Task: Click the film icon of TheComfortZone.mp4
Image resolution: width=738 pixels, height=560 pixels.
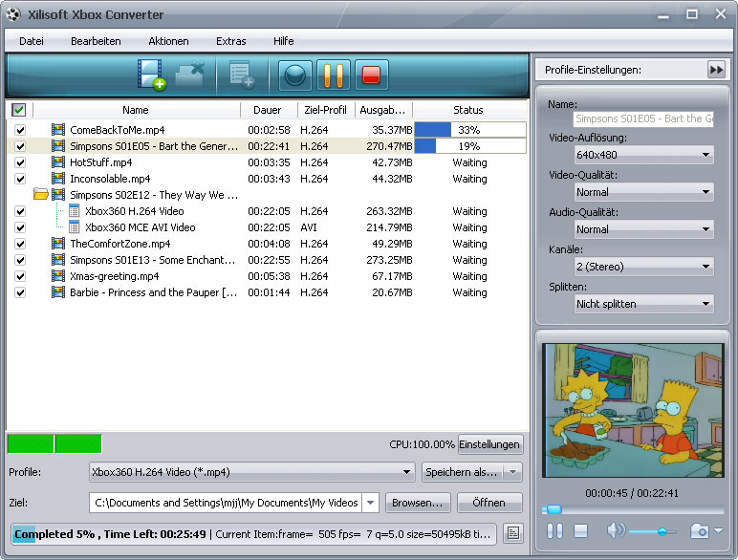Action: 58,244
